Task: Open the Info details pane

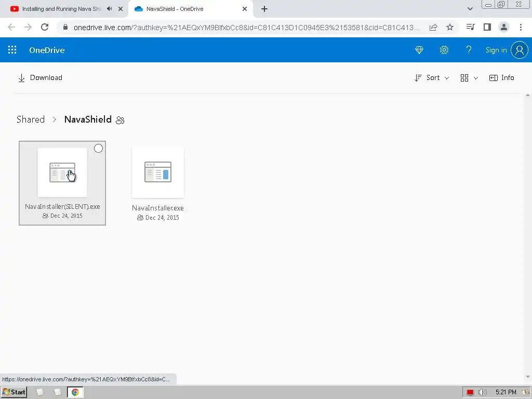Action: [501, 78]
